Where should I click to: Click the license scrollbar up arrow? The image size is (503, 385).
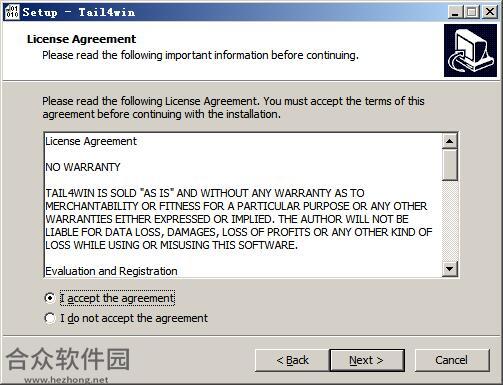pos(450,141)
